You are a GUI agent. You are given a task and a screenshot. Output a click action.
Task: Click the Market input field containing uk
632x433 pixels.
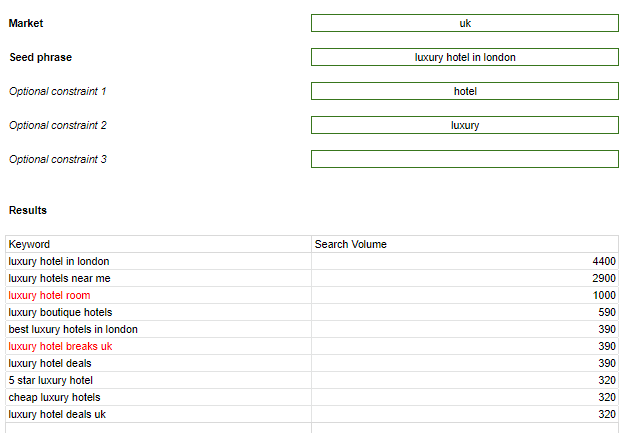point(464,23)
